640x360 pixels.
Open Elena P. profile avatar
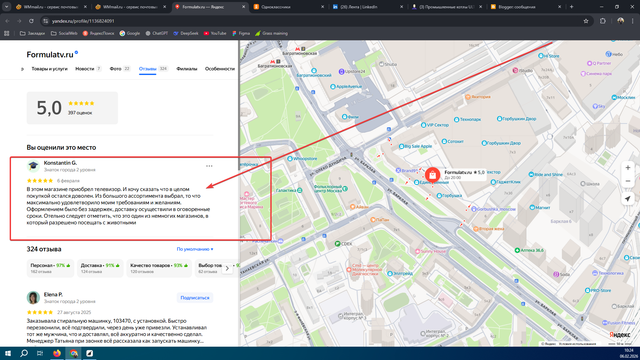tap(33, 298)
